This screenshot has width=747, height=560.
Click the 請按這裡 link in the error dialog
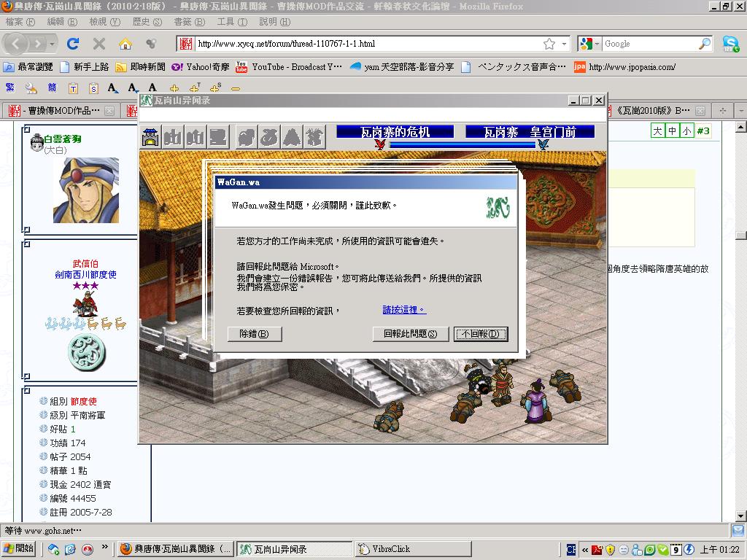tap(404, 310)
